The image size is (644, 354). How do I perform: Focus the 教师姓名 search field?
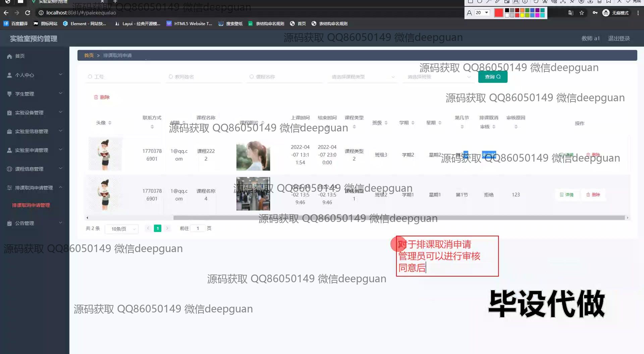pyautogui.click(x=204, y=77)
